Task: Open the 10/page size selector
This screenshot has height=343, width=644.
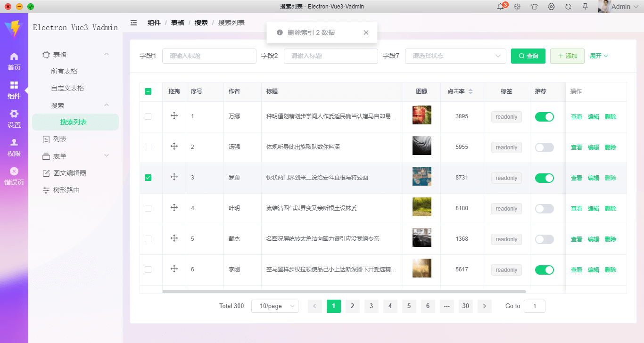Action: [x=275, y=306]
